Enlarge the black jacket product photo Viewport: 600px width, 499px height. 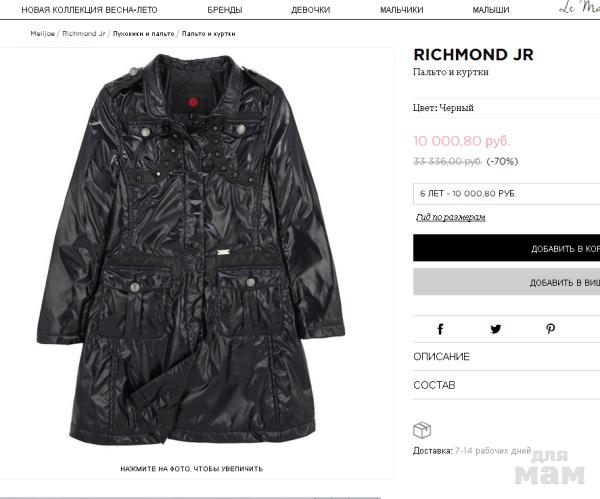click(191, 249)
